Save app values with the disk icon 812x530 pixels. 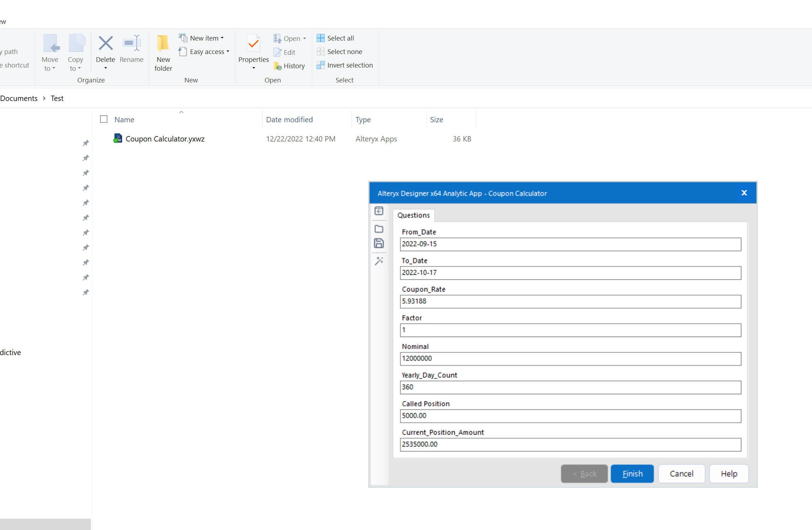pos(379,243)
